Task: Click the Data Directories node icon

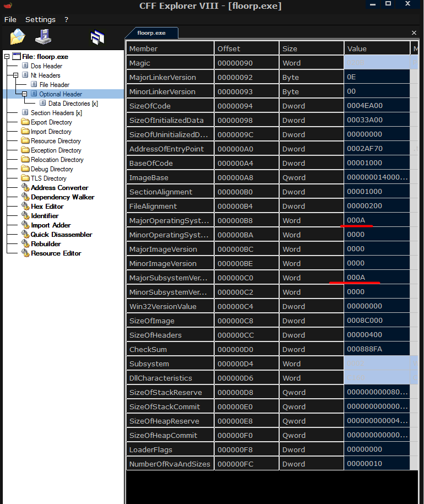Action: (43, 103)
